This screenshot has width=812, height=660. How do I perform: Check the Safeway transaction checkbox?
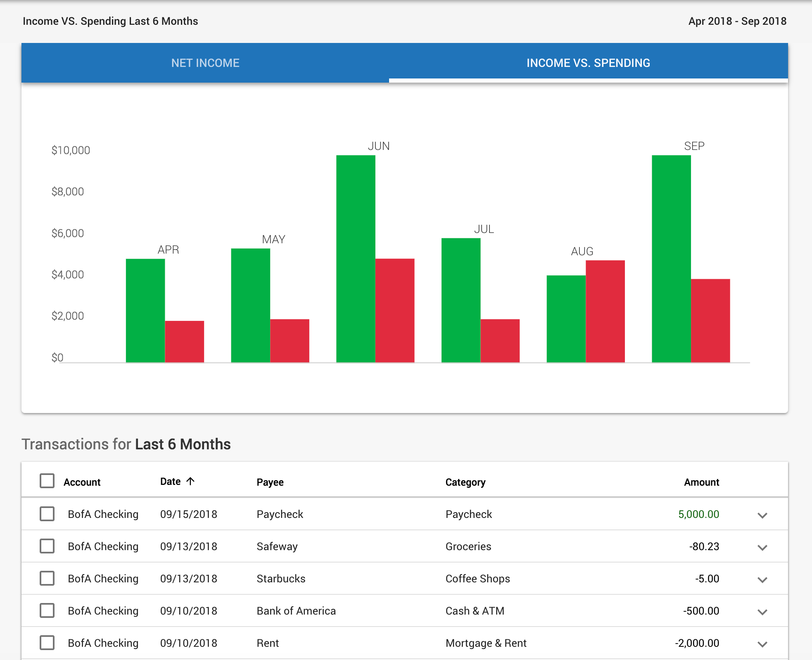coord(47,546)
